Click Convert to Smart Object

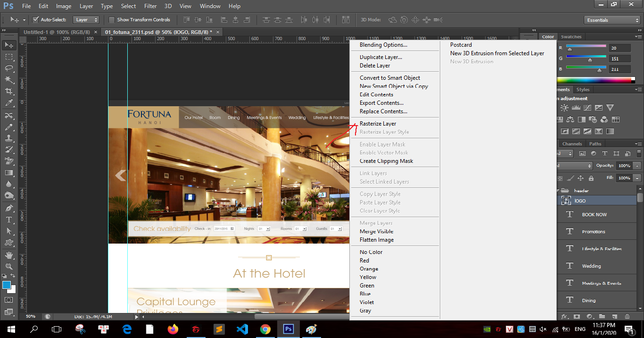389,78
